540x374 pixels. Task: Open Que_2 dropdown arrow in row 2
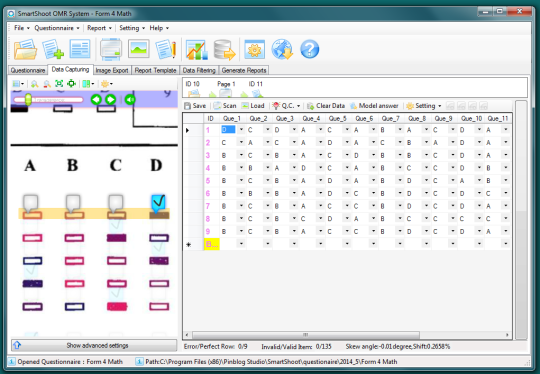coord(268,142)
